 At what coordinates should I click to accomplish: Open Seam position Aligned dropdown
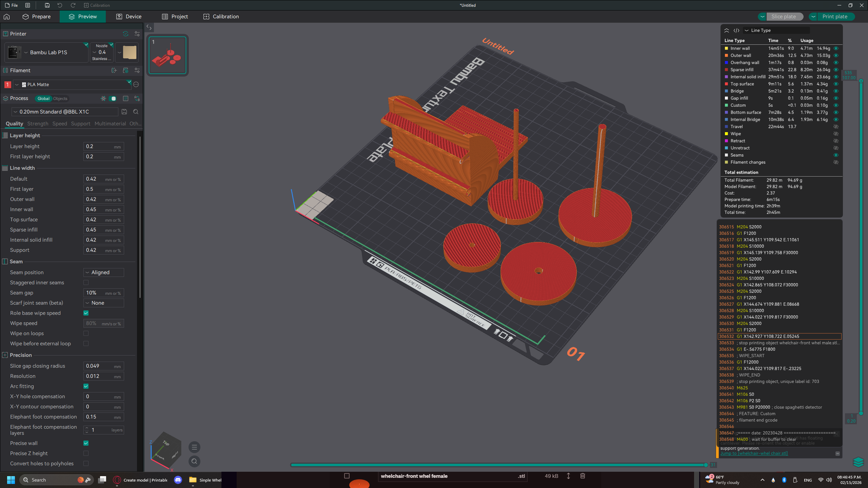pyautogui.click(x=104, y=272)
